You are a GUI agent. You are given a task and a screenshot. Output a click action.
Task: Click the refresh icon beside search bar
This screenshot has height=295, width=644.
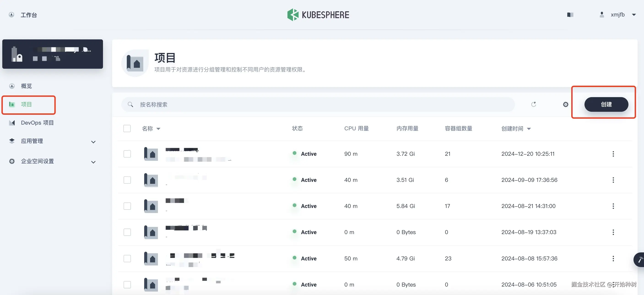tap(533, 104)
